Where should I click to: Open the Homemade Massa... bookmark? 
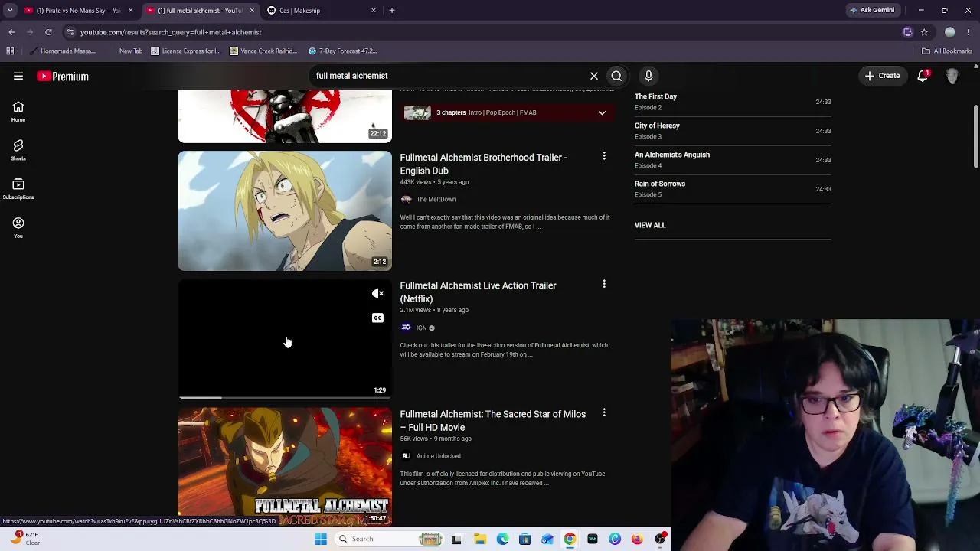click(x=62, y=51)
